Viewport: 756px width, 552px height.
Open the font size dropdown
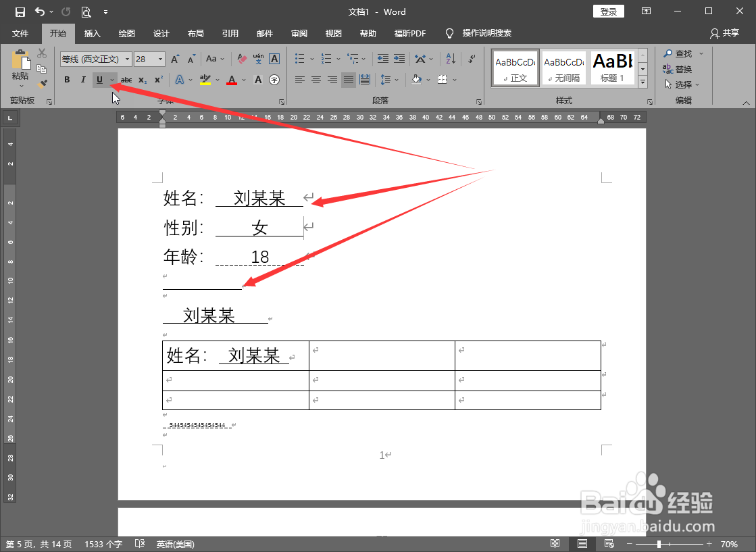click(159, 59)
